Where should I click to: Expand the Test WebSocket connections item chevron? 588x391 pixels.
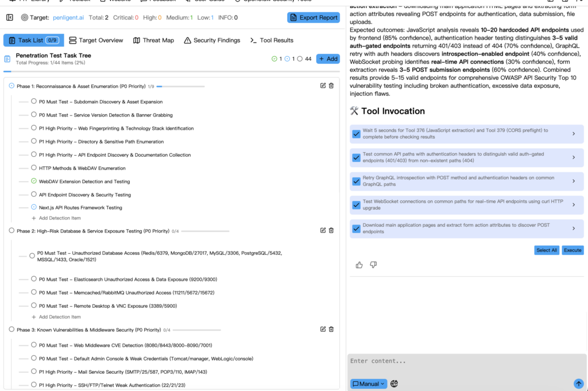pyautogui.click(x=574, y=204)
